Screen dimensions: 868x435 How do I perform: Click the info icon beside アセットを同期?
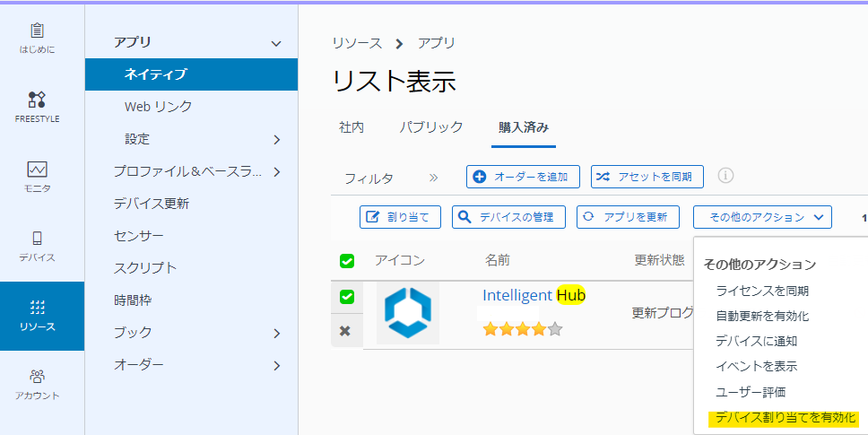725,176
